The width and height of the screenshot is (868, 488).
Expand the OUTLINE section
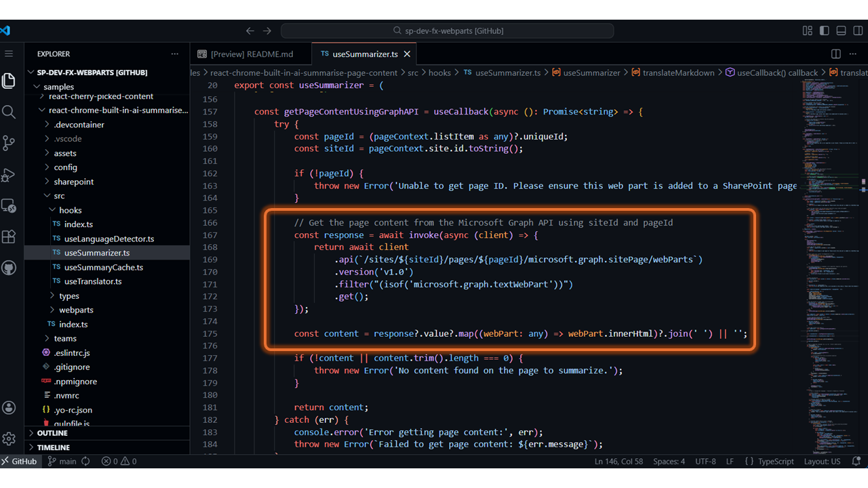click(x=52, y=433)
